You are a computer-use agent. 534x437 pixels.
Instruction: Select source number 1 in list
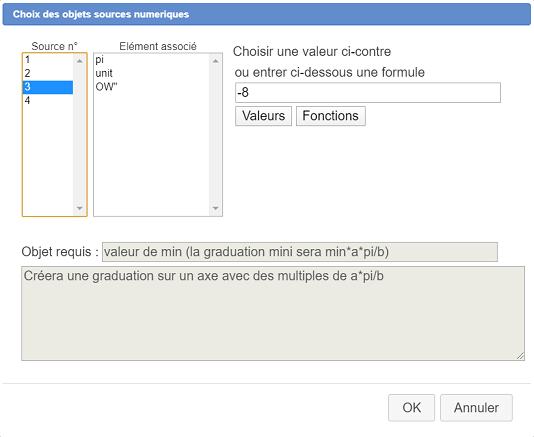pos(48,60)
